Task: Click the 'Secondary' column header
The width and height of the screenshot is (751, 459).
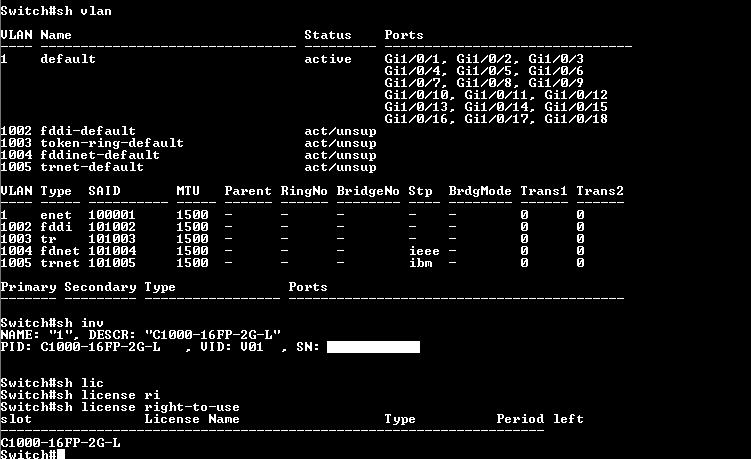Action: [100, 287]
